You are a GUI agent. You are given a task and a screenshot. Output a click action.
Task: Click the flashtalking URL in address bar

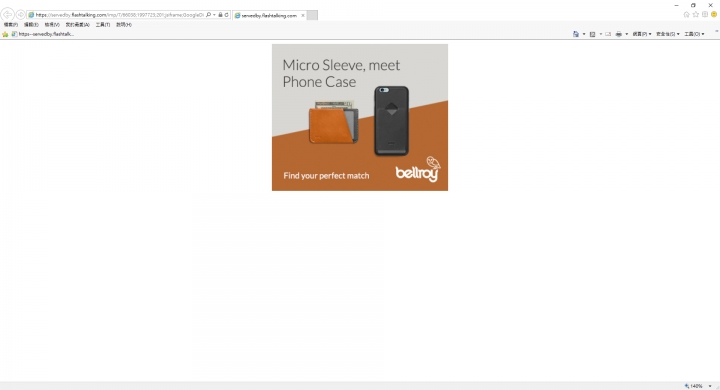(x=119, y=15)
